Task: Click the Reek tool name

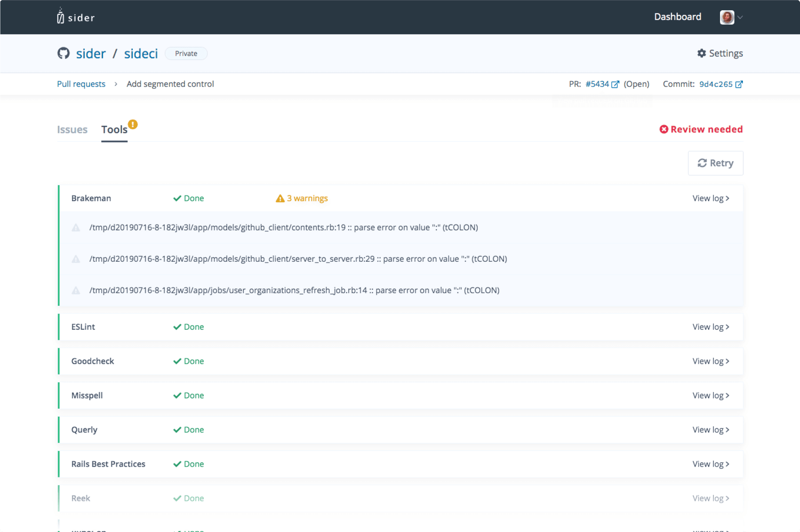Action: [x=81, y=498]
